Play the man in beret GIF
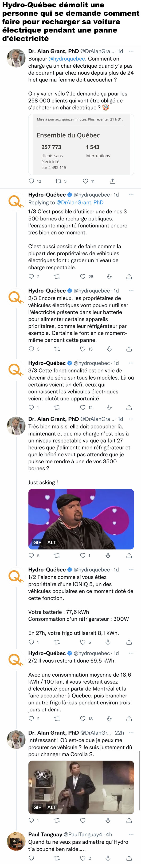 pos(81,519)
